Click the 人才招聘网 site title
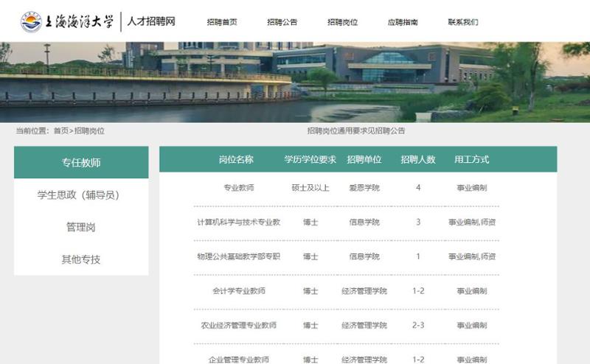590x364 pixels. coord(151,21)
